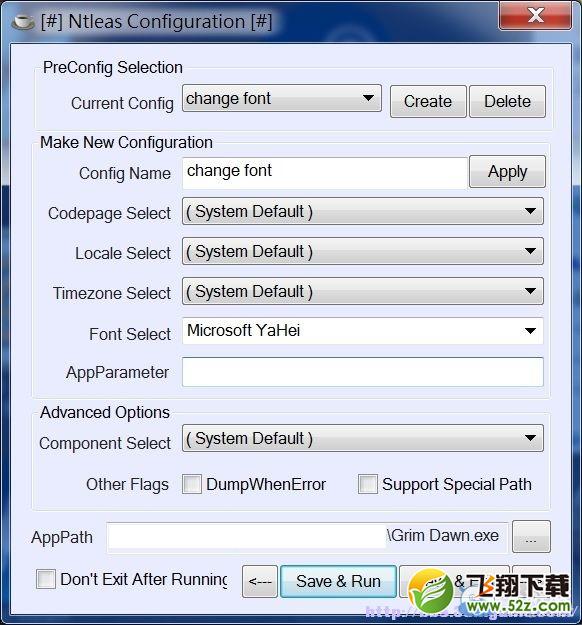Image resolution: width=582 pixels, height=625 pixels.
Task: Click the Create button
Action: tap(428, 101)
